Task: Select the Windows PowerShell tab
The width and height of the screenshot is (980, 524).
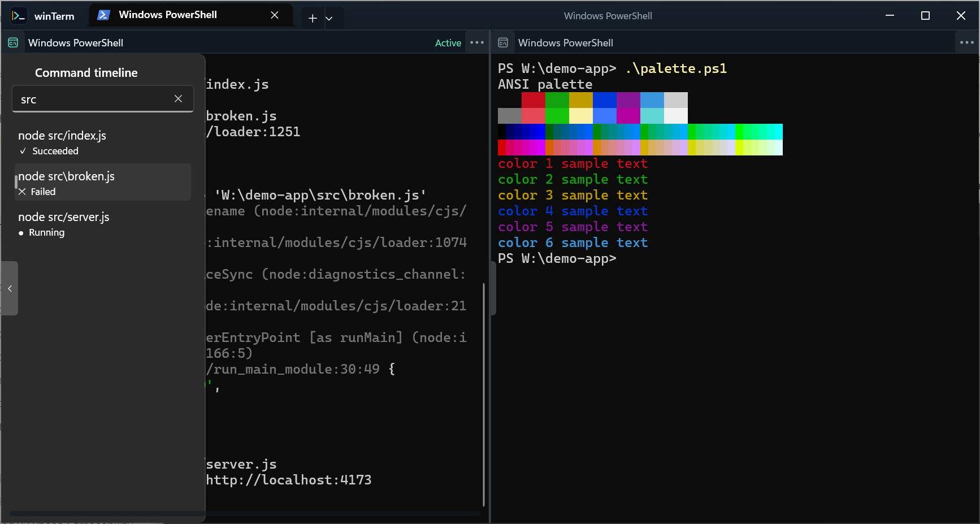Action: (191, 15)
